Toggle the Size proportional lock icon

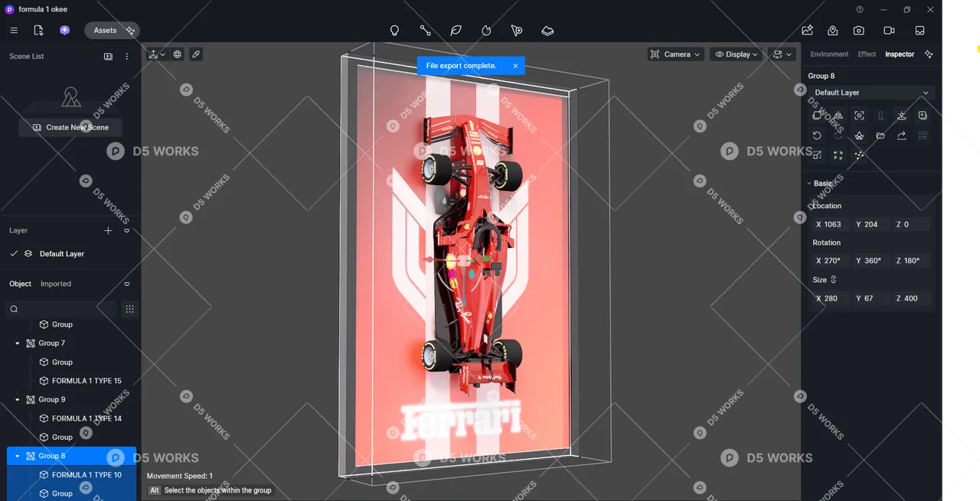pos(834,280)
